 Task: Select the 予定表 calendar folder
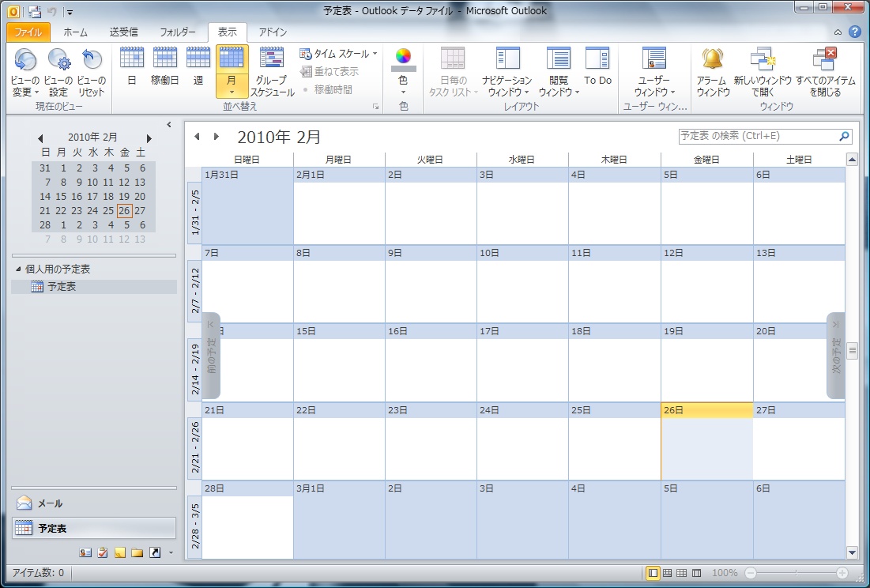(94, 287)
